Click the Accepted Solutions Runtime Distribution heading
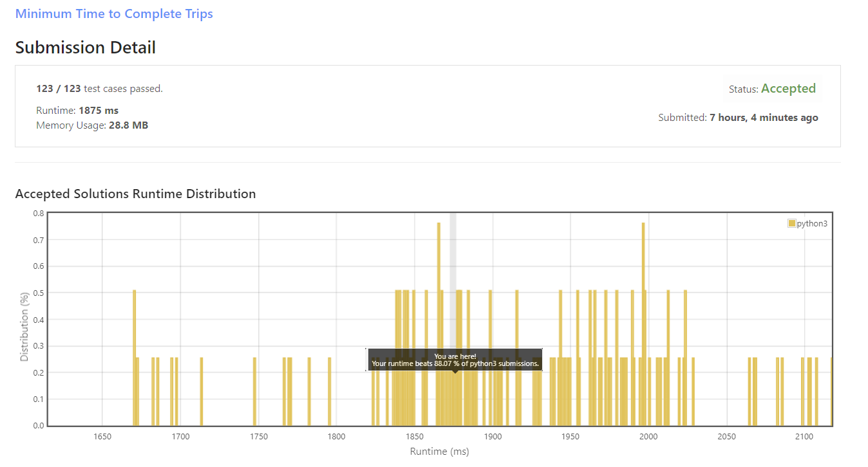 (x=135, y=194)
